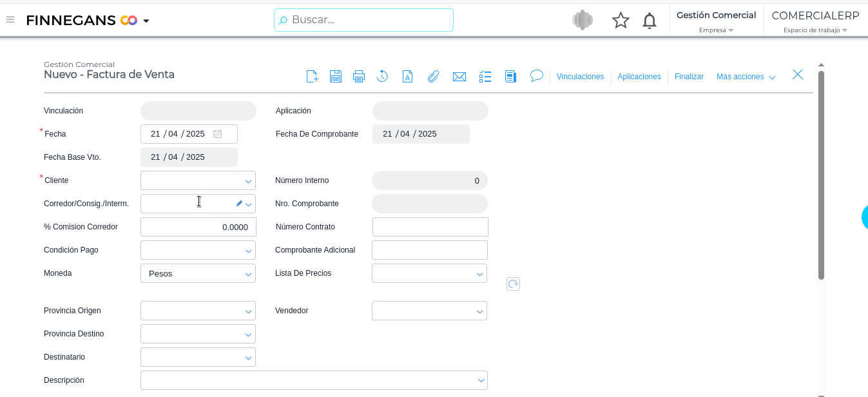Expand the Cliente dropdown
The image size is (868, 397).
point(248,181)
